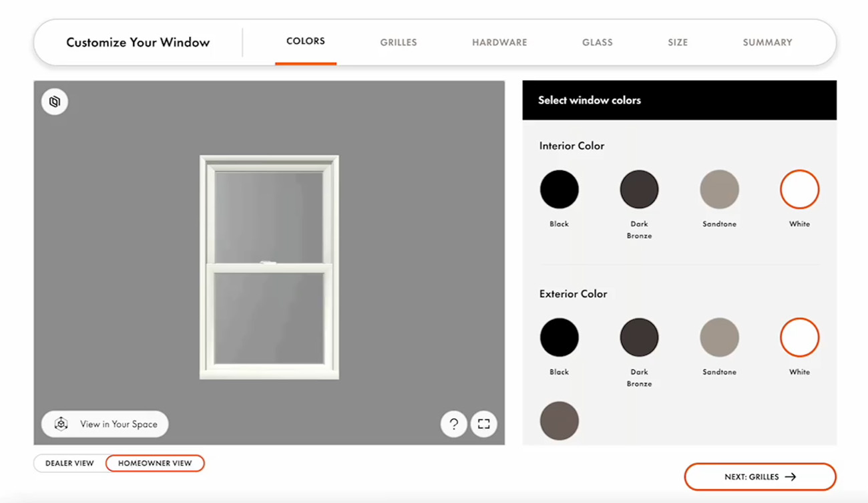Select the Colors tab

click(x=306, y=41)
